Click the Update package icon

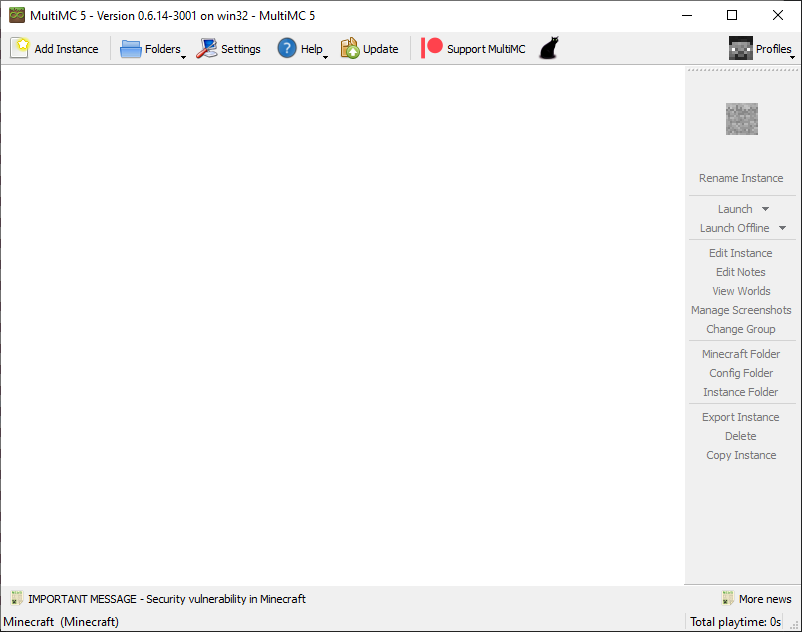pos(350,49)
